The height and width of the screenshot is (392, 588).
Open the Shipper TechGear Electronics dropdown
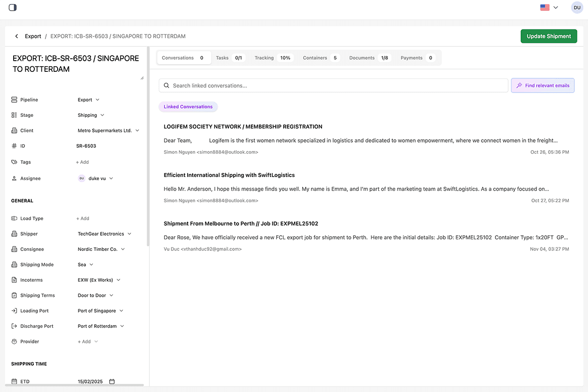pyautogui.click(x=105, y=234)
